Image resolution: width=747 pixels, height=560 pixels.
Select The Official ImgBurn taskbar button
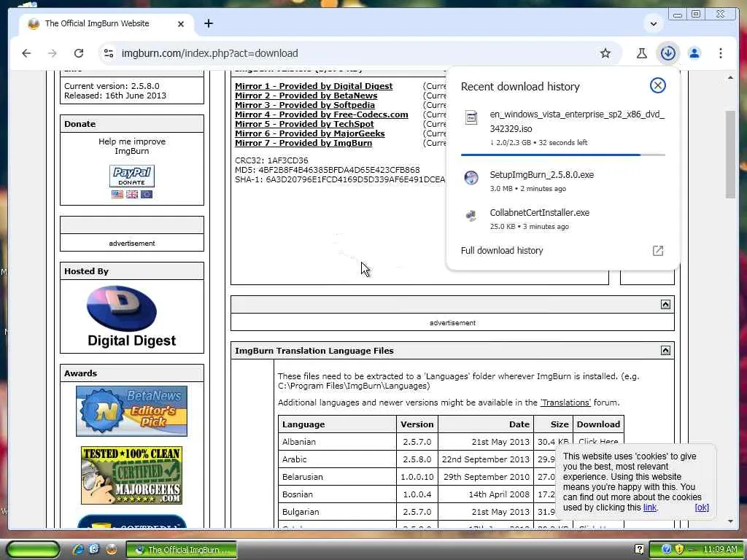point(182,550)
